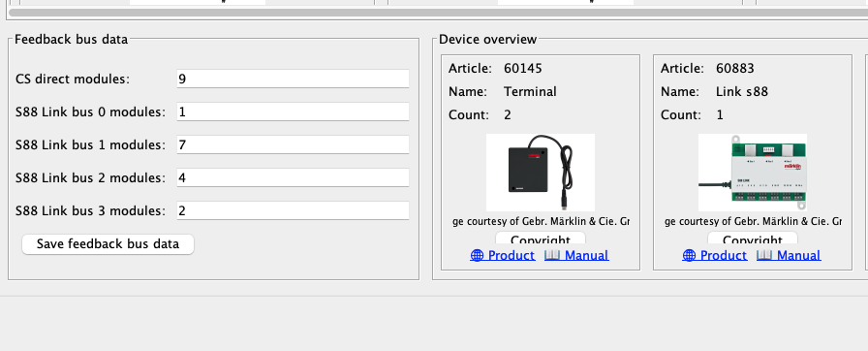Click the Link s88 60883 product image

tap(753, 173)
